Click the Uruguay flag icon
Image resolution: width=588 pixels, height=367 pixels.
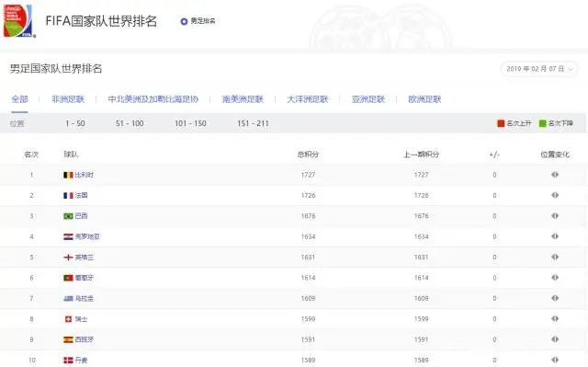coord(68,299)
